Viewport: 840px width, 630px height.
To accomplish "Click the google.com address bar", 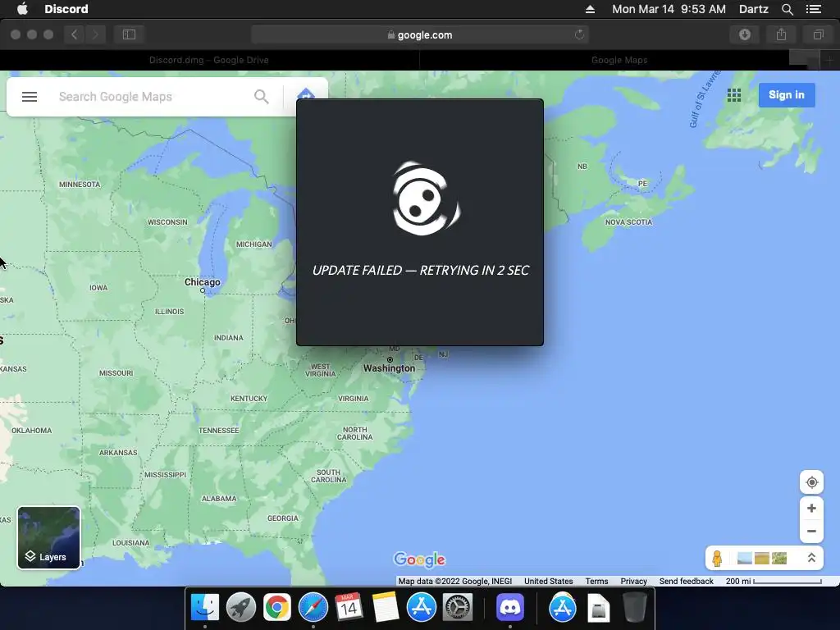I will click(x=419, y=34).
